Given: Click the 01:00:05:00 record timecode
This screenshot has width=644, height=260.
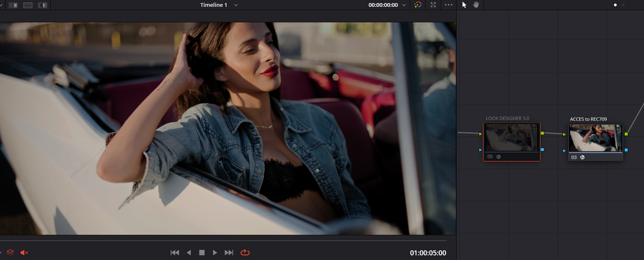Looking at the screenshot, I should point(428,253).
